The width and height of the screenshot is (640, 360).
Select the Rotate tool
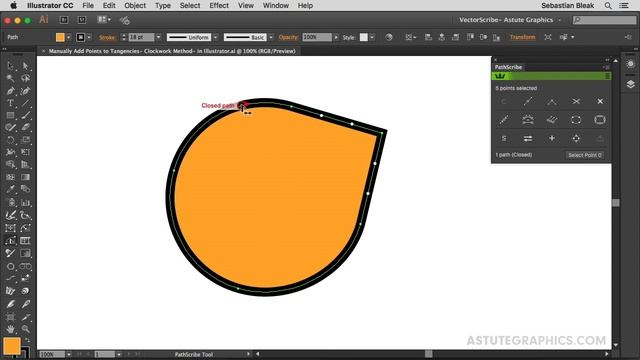click(11, 140)
